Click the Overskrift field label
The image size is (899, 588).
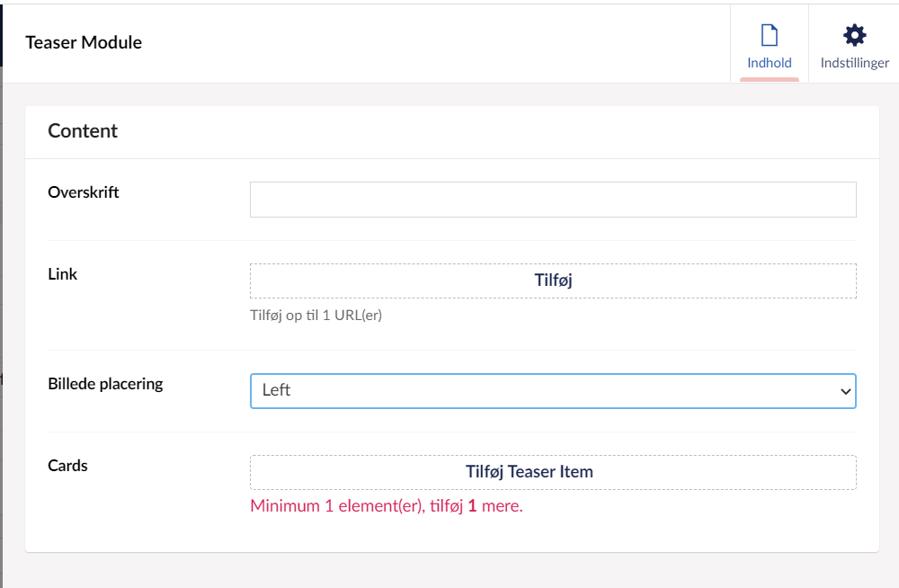click(84, 192)
